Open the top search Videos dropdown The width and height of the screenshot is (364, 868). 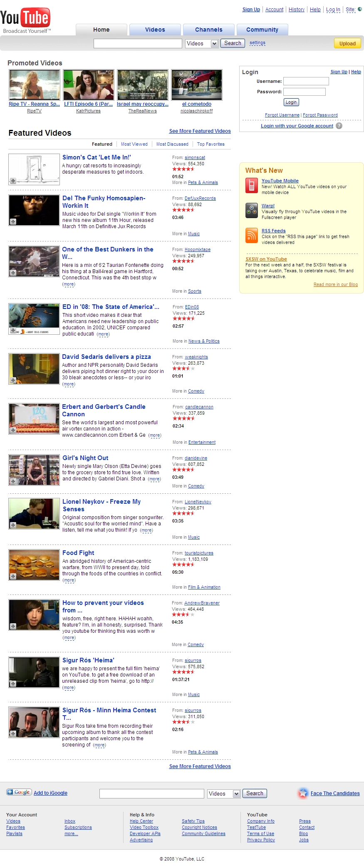point(202,43)
